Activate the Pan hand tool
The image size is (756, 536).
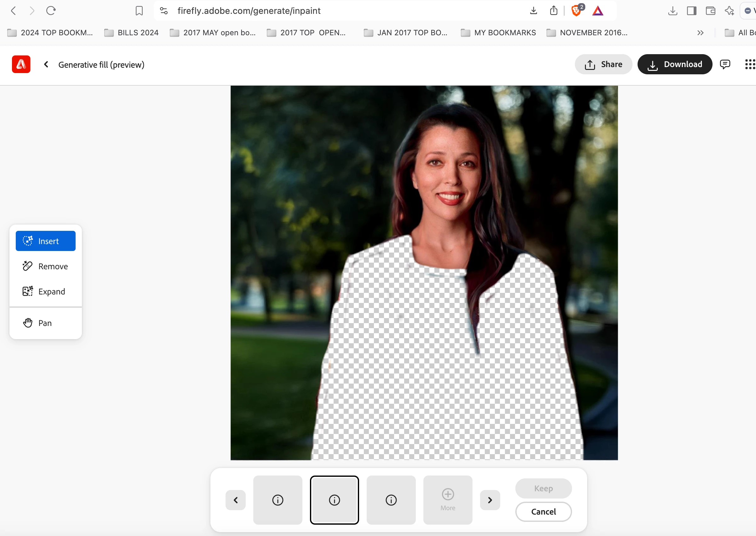tap(46, 323)
